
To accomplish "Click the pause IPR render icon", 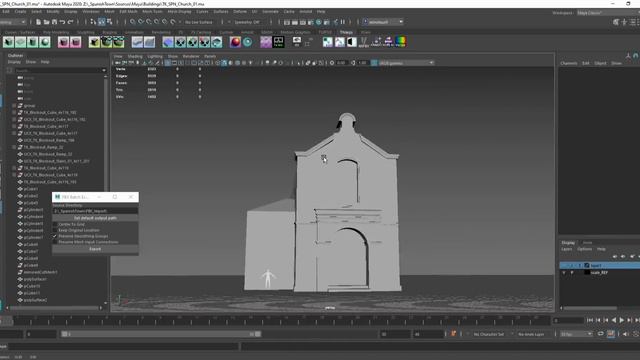I will [343, 22].
